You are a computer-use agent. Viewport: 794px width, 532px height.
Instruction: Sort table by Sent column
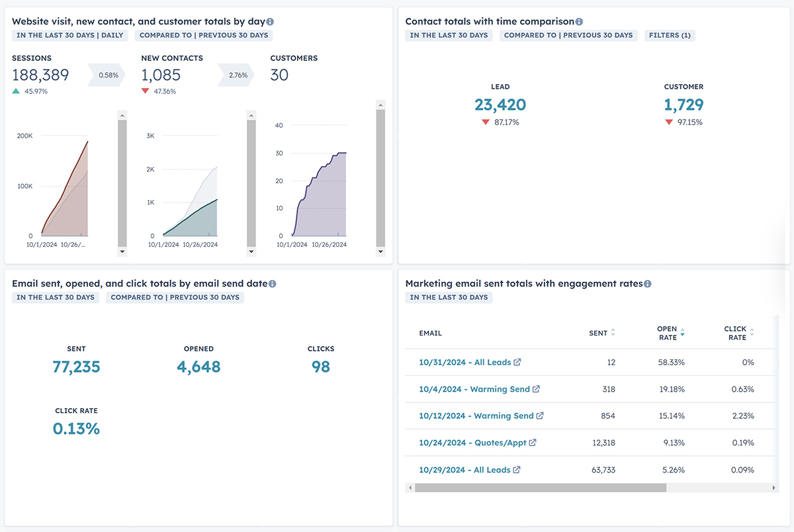[x=613, y=333]
